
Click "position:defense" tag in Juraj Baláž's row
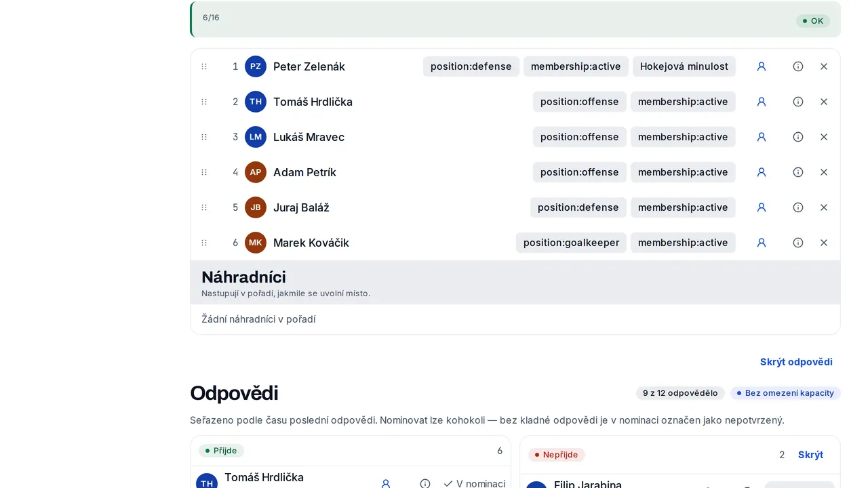[x=578, y=207]
